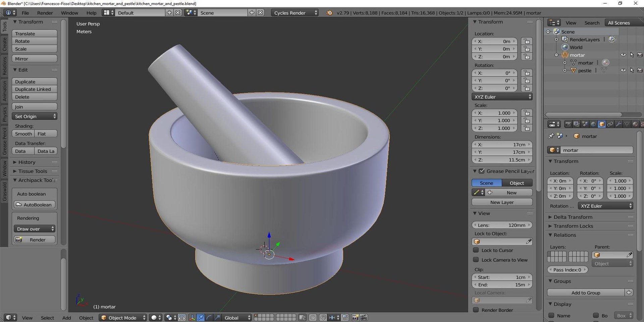Click the OpenGL render animation clapper icon
This screenshot has width=644, height=322.
click(x=364, y=318)
